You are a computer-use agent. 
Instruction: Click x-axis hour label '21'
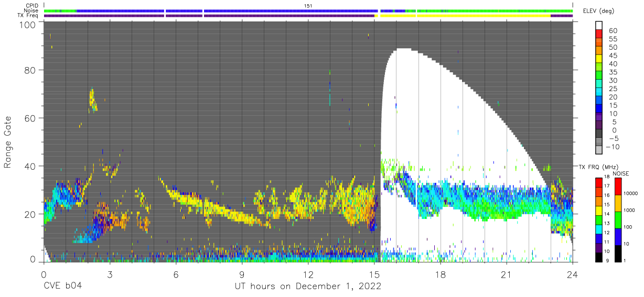coord(507,274)
